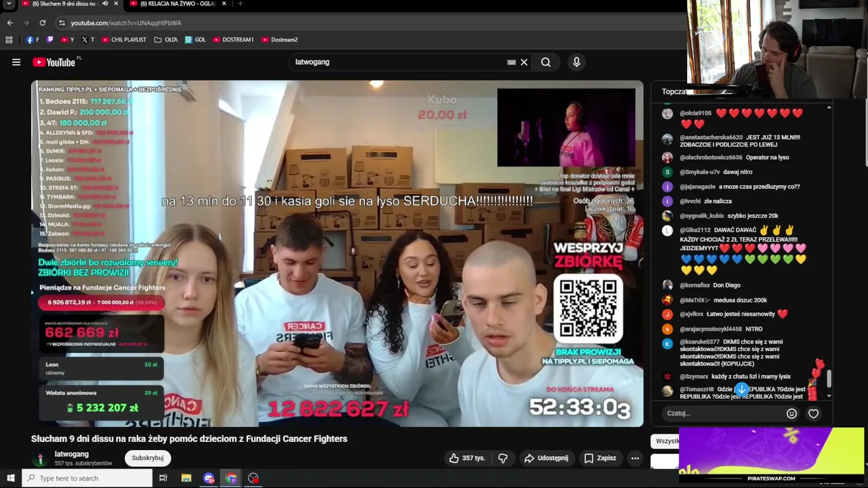Start voice search with the microphone

(x=576, y=62)
